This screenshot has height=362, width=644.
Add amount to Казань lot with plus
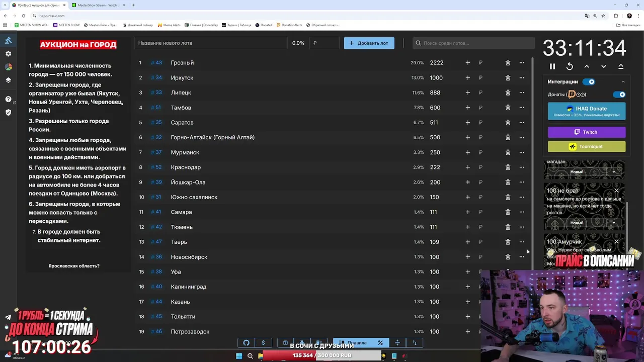coord(468,302)
